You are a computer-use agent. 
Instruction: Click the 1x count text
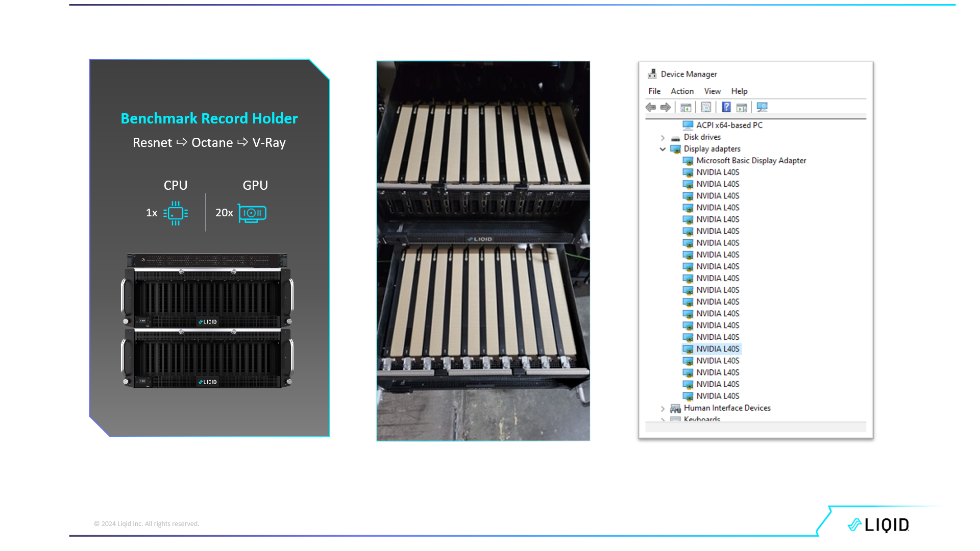(152, 213)
